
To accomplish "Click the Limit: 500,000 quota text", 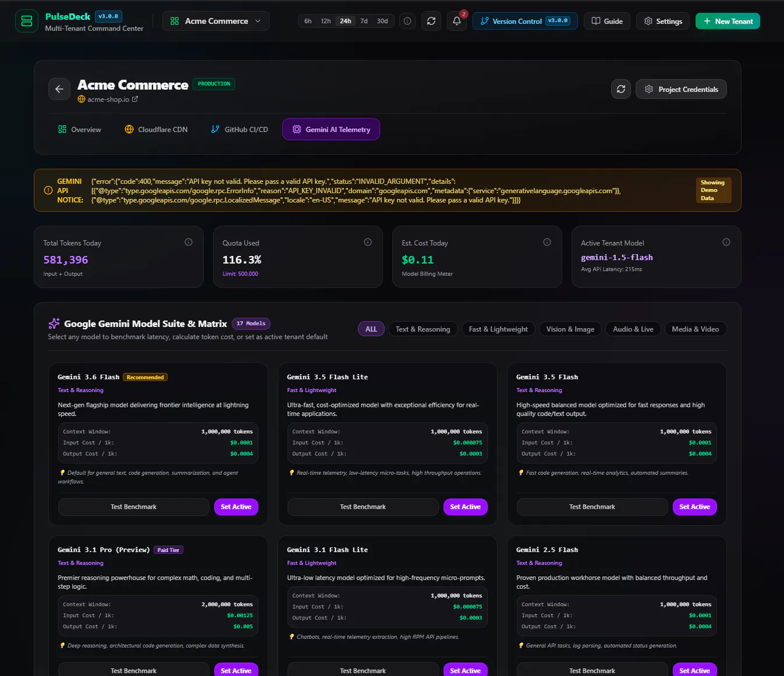I will click(x=240, y=273).
